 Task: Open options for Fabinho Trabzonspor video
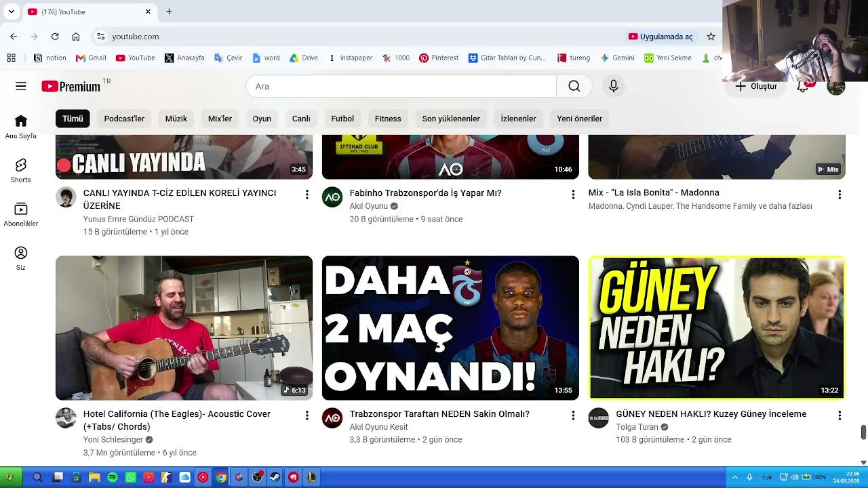point(573,195)
